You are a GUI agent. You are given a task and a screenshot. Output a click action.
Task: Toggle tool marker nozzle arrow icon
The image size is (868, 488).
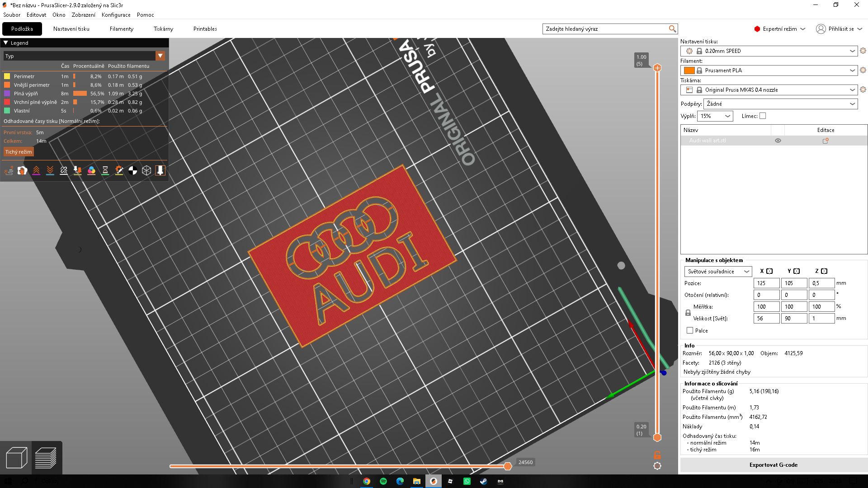click(160, 170)
